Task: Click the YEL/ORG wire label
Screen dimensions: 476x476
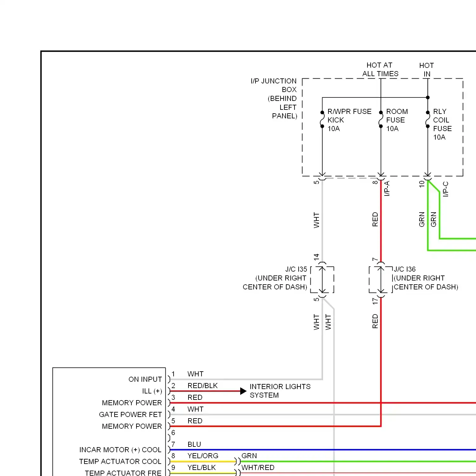Action: pyautogui.click(x=203, y=456)
